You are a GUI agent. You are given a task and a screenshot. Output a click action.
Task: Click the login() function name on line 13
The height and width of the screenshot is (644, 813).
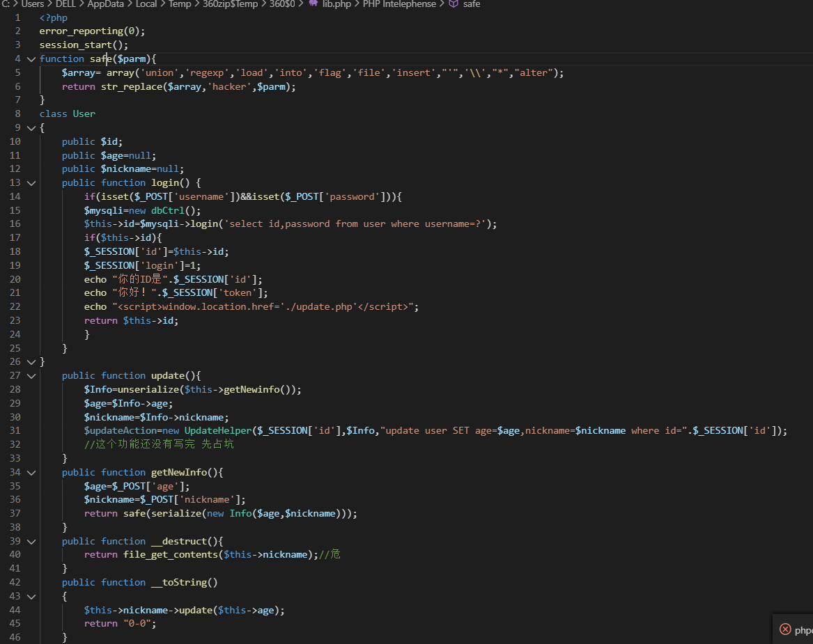pyautogui.click(x=171, y=183)
